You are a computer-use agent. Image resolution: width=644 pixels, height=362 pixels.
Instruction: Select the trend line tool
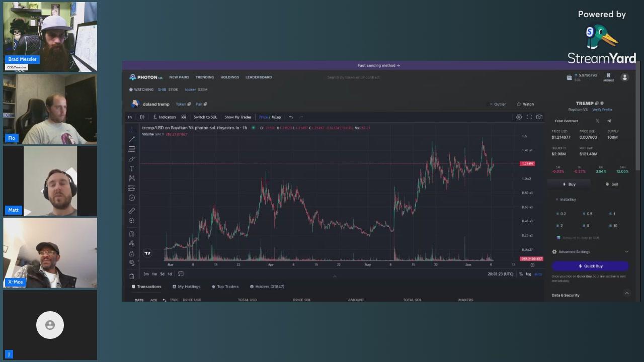(132, 139)
